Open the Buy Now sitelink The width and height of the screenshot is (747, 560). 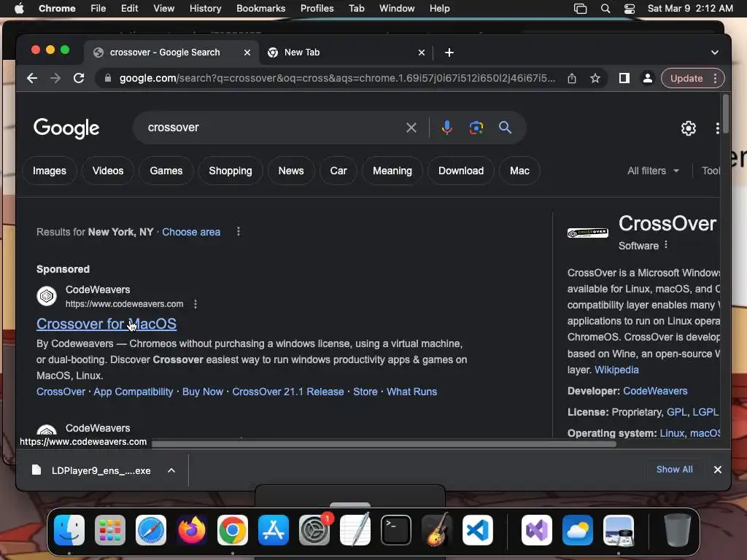click(x=203, y=392)
